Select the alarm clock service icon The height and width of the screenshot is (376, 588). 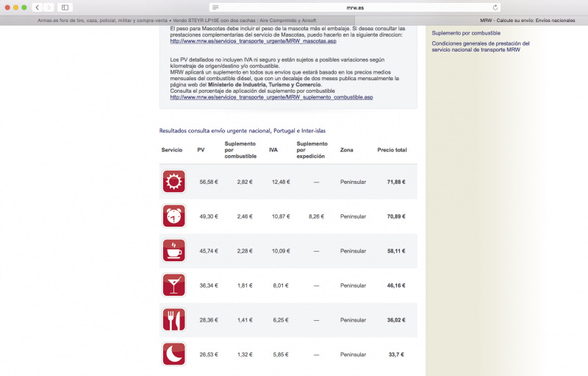[173, 216]
